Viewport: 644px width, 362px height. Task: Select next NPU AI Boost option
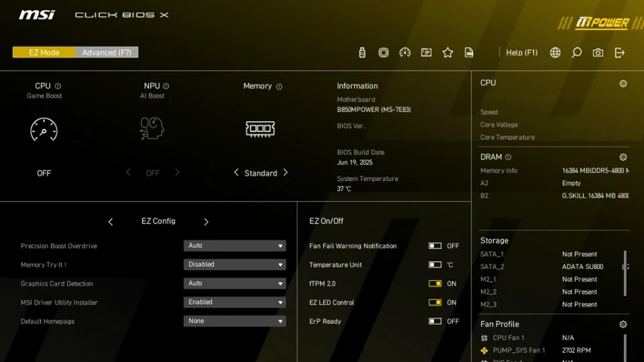pyautogui.click(x=177, y=172)
